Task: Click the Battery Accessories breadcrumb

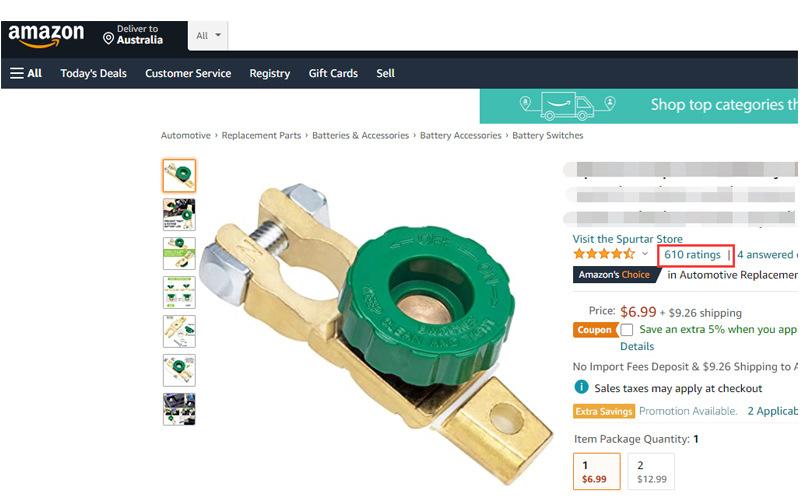Action: [x=461, y=136]
